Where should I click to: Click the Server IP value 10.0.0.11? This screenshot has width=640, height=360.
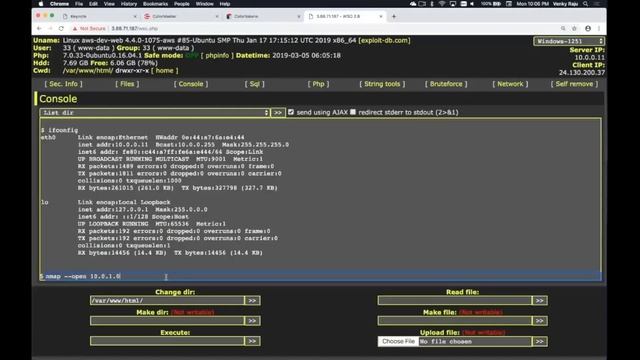pos(589,58)
